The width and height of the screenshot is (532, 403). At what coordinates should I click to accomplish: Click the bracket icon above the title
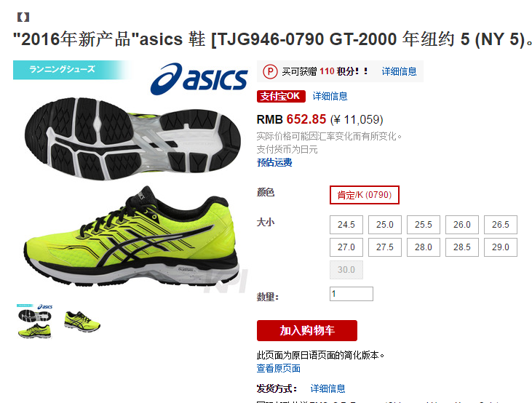pos(23,17)
